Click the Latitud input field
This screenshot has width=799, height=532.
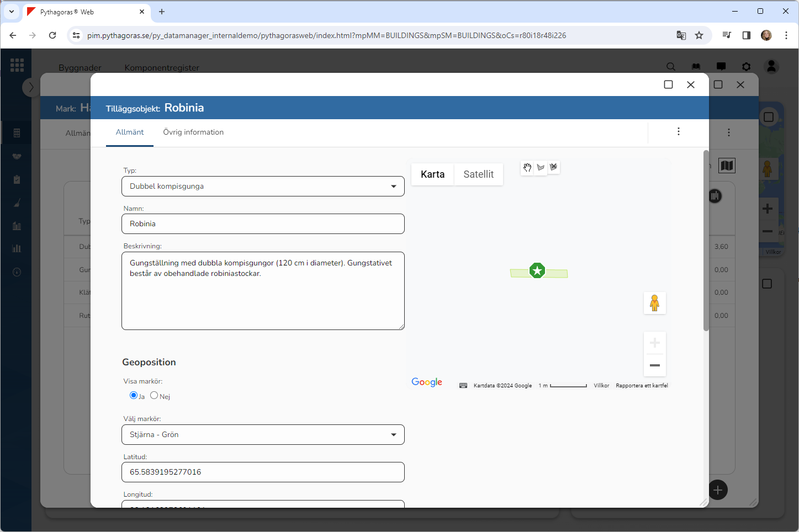[x=263, y=472]
